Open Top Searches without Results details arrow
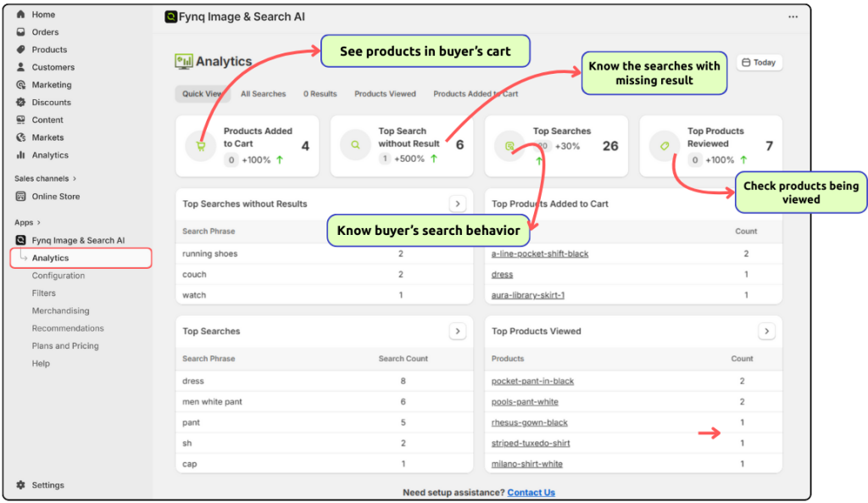The width and height of the screenshot is (868, 503). [457, 204]
